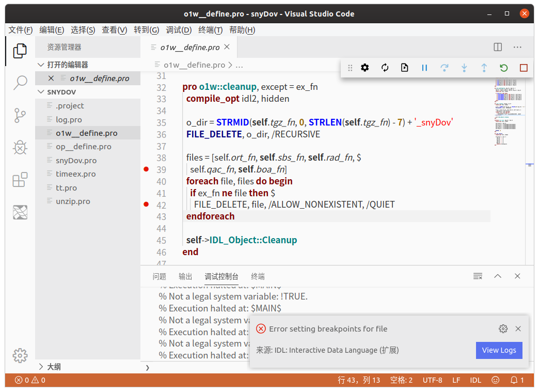This screenshot has width=539, height=392.
Task: Click the feedback smiley in status bar
Action: click(495, 380)
